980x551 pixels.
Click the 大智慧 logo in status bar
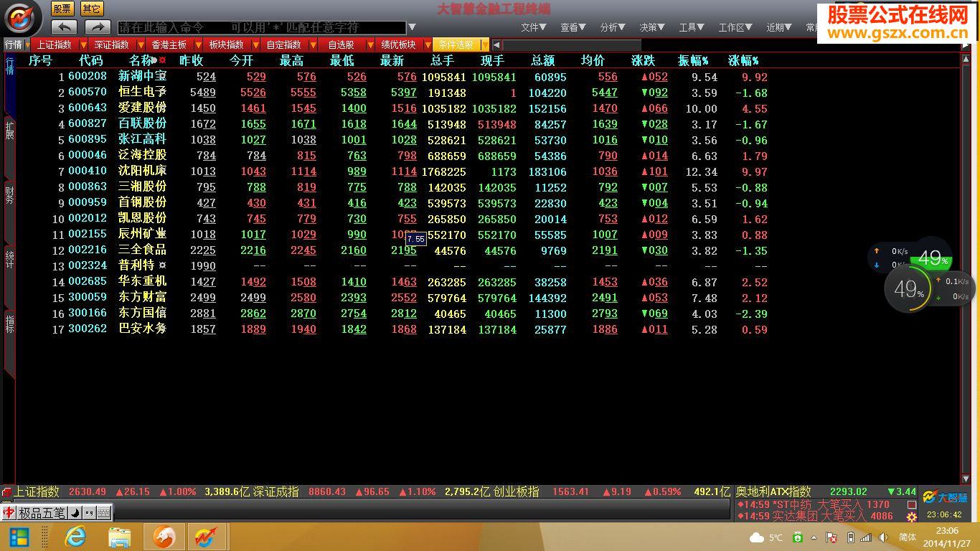click(945, 496)
